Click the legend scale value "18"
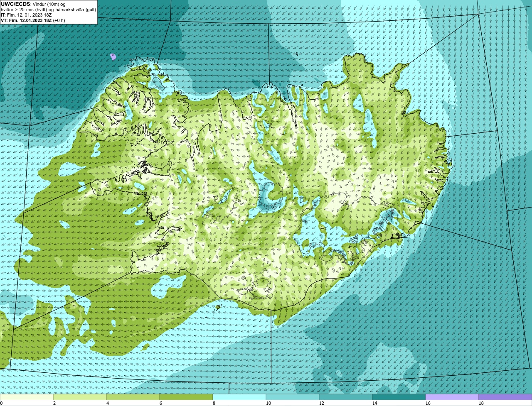This screenshot has width=532, height=406. pos(481,403)
